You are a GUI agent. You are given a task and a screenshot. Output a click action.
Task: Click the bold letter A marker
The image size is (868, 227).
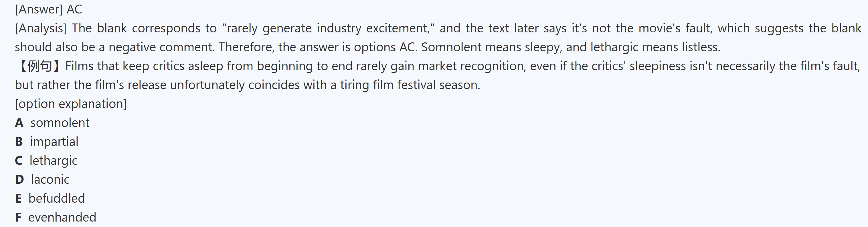click(x=19, y=123)
